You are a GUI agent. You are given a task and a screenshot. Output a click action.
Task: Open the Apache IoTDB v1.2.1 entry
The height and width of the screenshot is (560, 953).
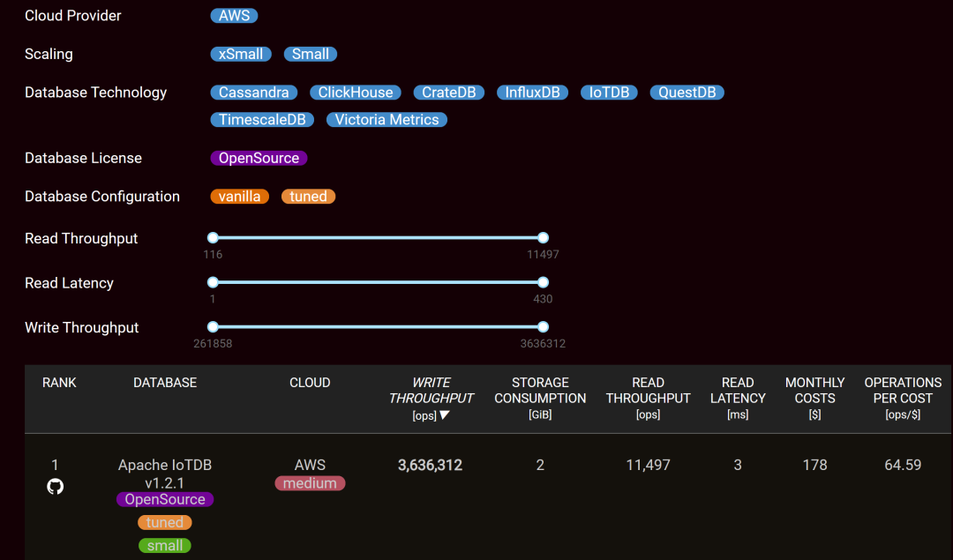165,473
